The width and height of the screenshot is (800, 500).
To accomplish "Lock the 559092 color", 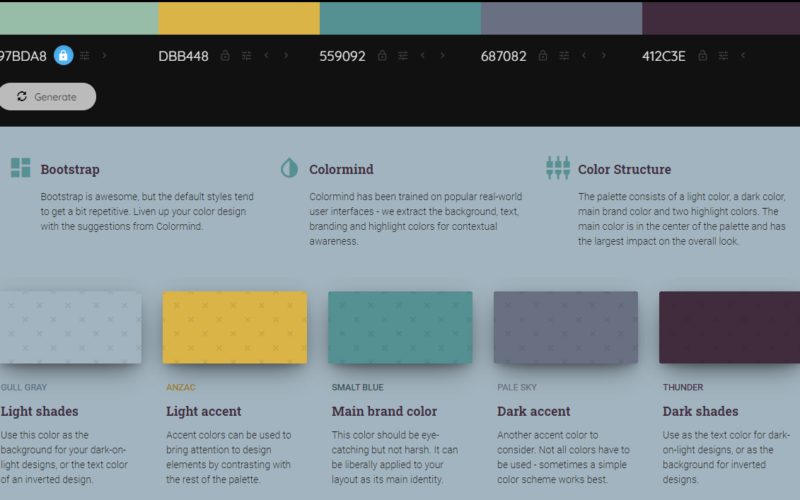I will point(382,55).
